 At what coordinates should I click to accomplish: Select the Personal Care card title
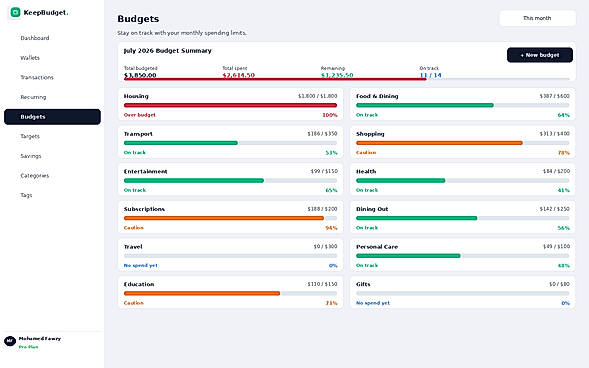point(377,247)
